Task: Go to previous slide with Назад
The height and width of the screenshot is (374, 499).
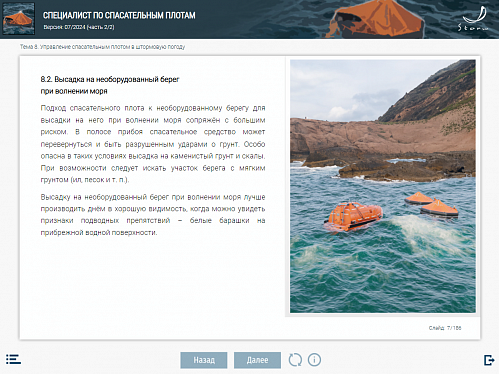Action: (x=204, y=360)
